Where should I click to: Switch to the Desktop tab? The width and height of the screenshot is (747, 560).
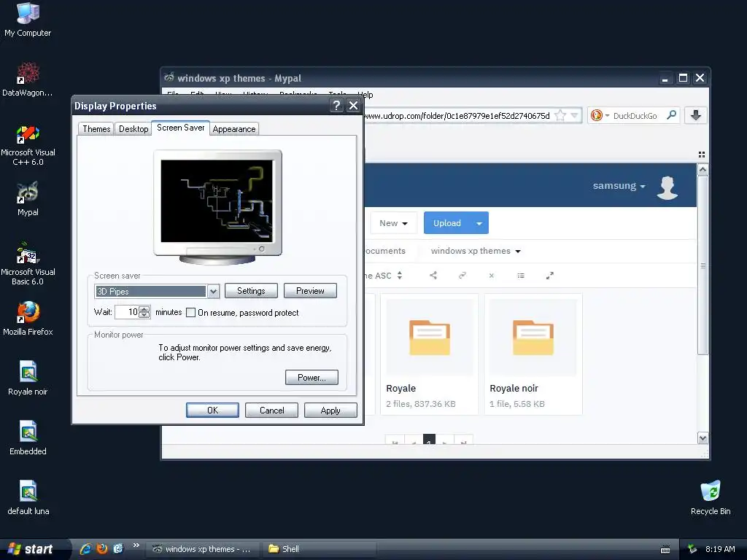(133, 129)
